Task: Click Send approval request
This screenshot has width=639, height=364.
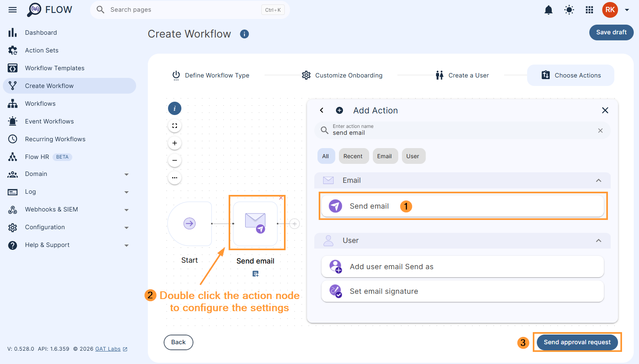Action: point(577,342)
